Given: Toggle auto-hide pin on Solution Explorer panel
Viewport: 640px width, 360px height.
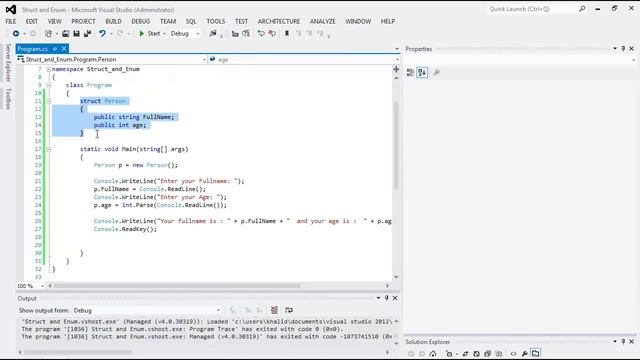Looking at the screenshot, I should pyautogui.click(x=623, y=342).
